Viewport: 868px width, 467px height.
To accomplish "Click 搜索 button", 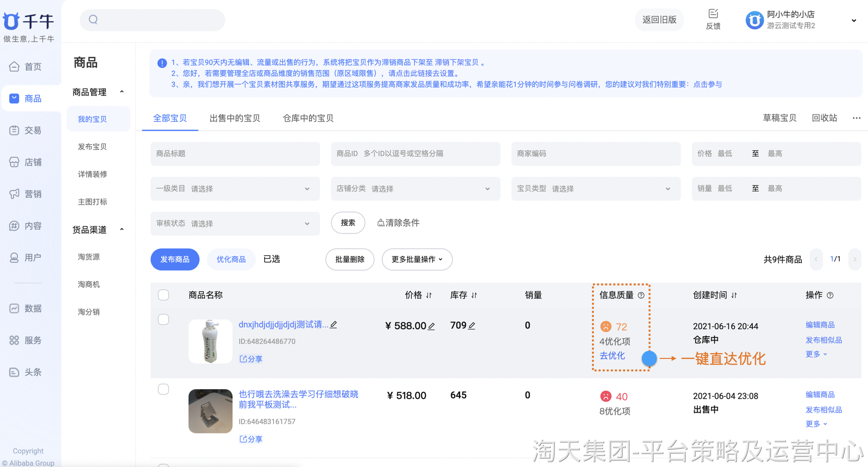I will coord(348,223).
